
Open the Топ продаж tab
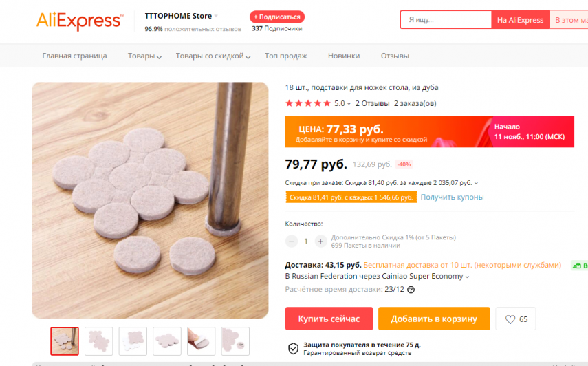[285, 56]
